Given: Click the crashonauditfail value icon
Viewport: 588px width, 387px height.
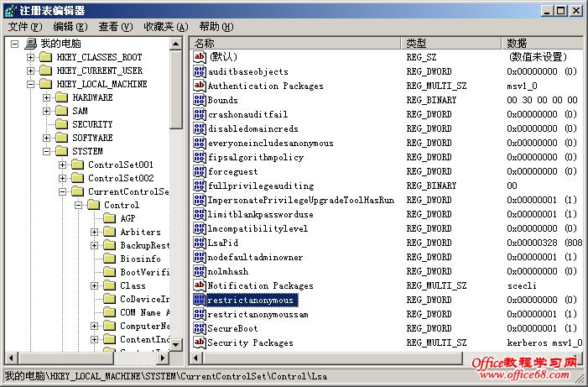Looking at the screenshot, I should (199, 114).
